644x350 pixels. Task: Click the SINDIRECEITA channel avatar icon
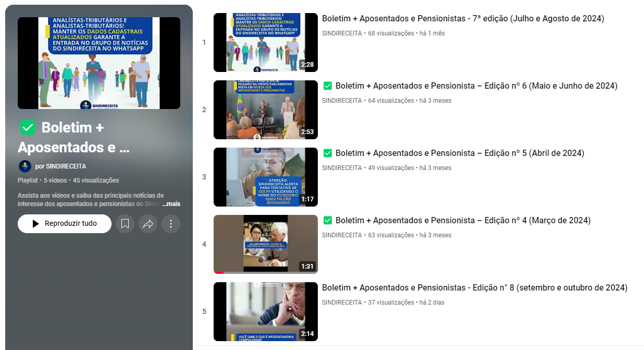click(x=24, y=166)
